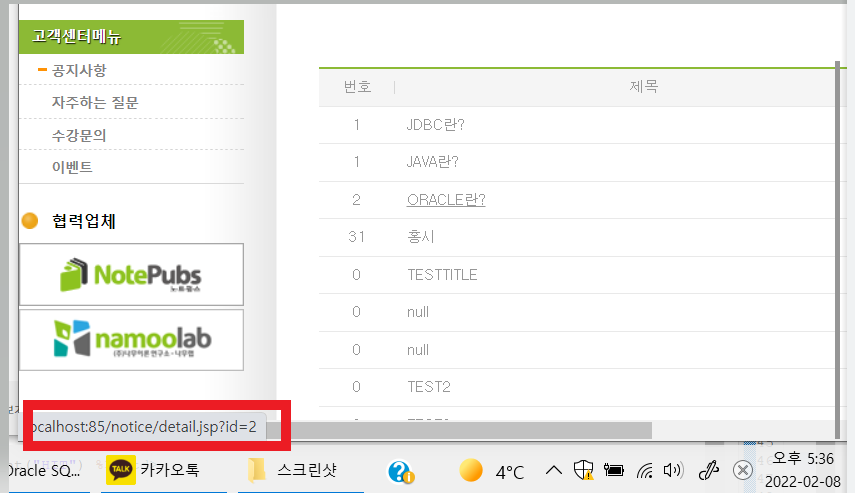Show hidden tray icons with the up chevron
Viewport: 855px width, 493px height.
[x=553, y=470]
